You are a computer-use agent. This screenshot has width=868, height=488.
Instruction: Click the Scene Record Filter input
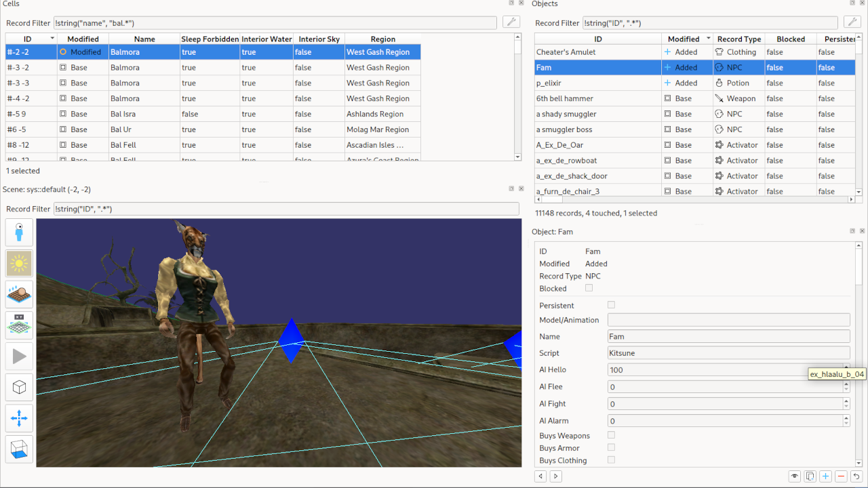[286, 209]
